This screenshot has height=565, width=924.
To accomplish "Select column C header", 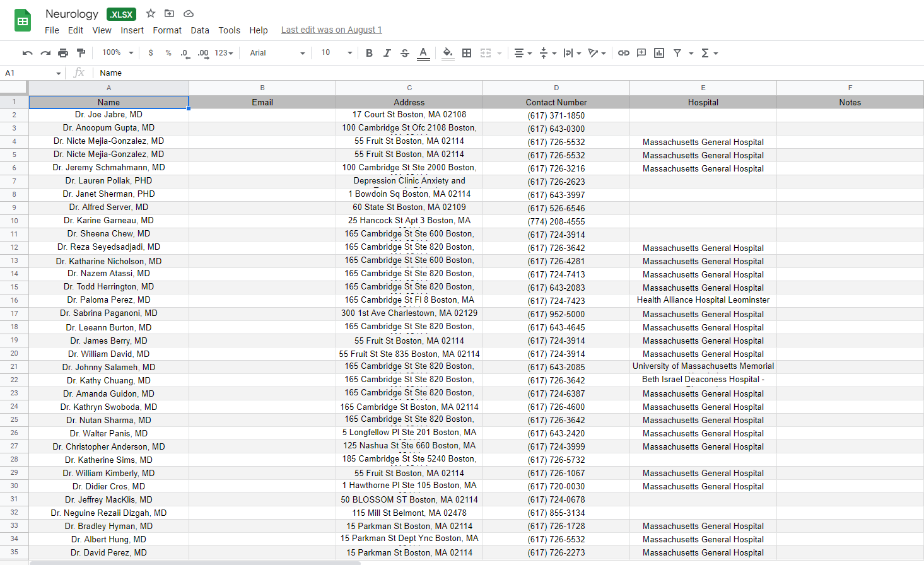I will [x=409, y=88].
